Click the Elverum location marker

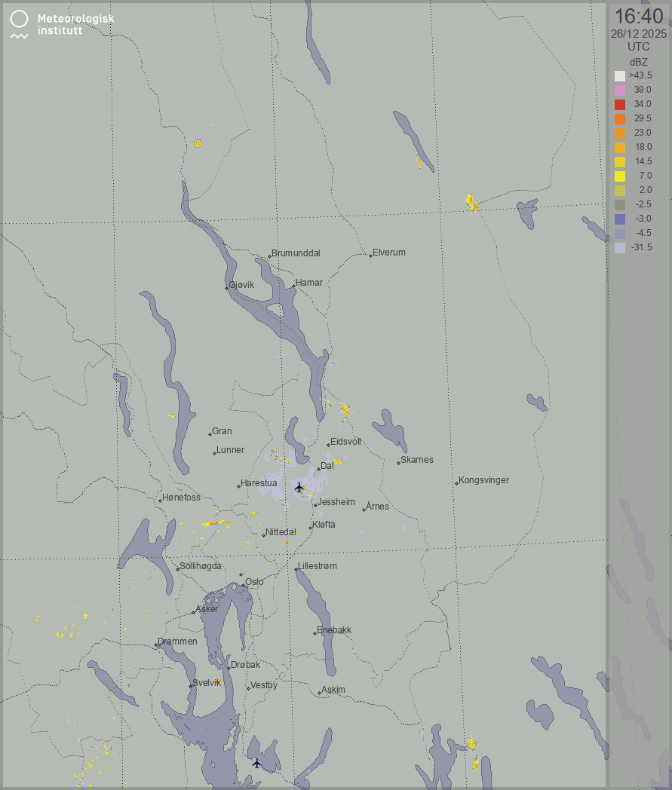click(x=371, y=256)
